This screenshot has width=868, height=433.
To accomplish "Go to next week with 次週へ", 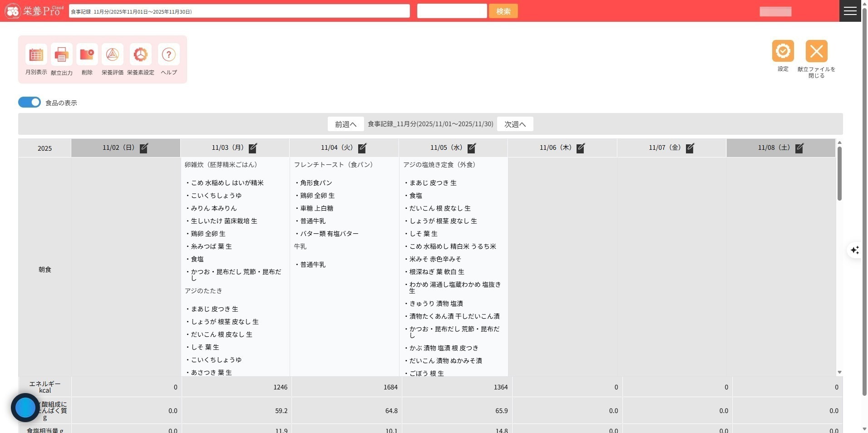I will click(x=515, y=124).
